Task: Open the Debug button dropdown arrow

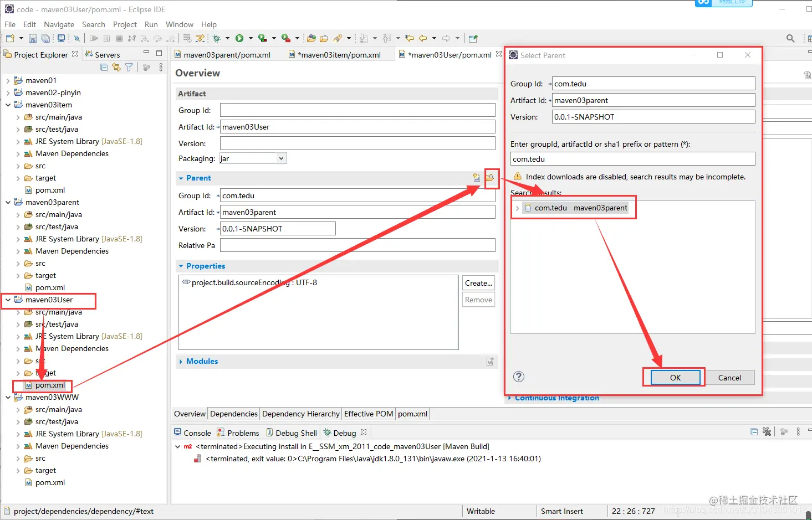Action: coord(227,38)
